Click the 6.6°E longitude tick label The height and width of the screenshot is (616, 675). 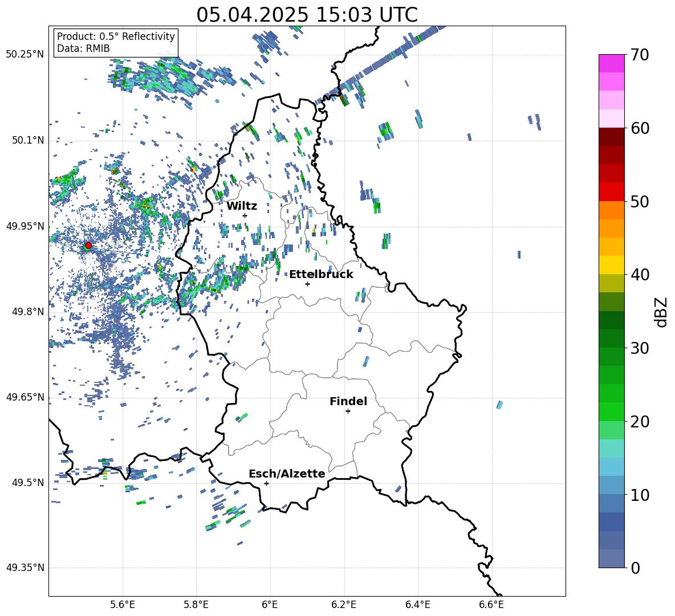491,605
